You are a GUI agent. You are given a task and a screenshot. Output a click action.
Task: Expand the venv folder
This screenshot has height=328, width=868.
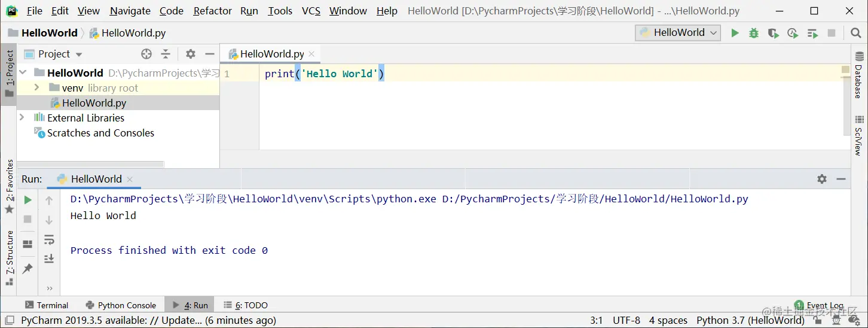click(37, 87)
